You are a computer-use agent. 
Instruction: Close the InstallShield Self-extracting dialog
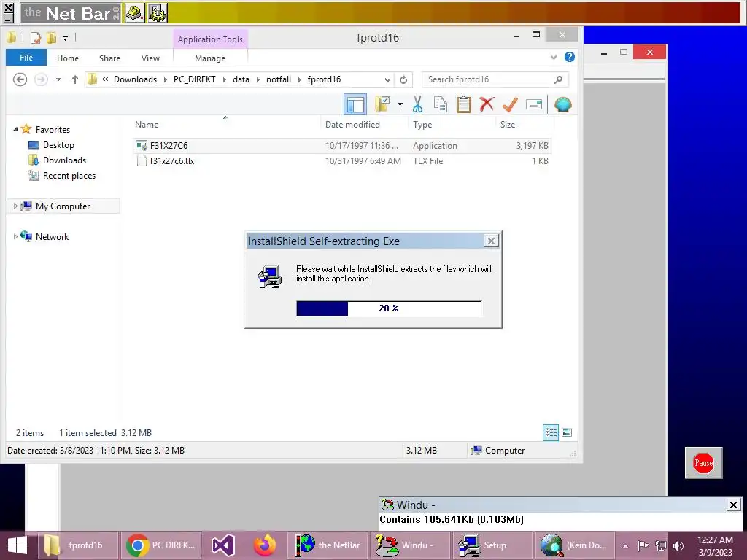click(491, 241)
